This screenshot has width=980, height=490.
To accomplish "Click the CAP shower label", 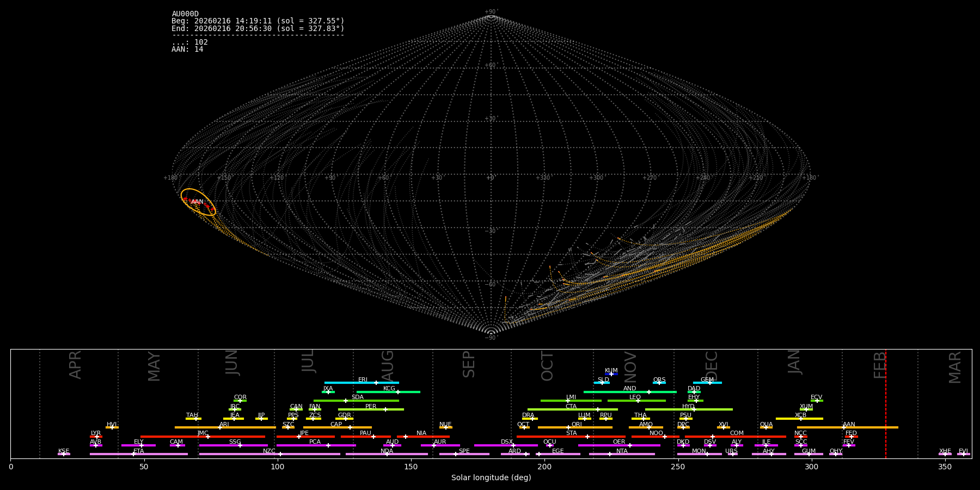I will (x=336, y=425).
